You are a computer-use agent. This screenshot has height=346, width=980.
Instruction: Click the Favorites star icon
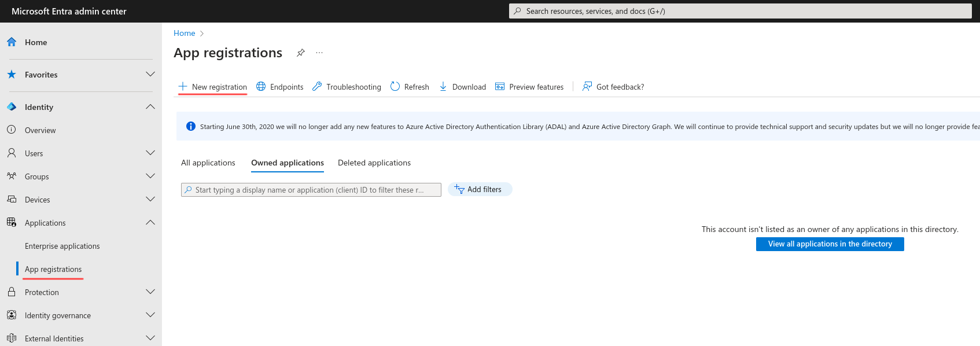pos(12,74)
